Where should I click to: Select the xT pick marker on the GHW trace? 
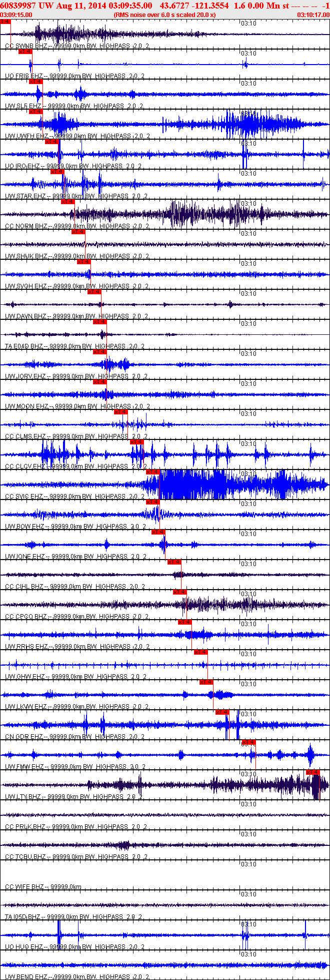coord(201,652)
